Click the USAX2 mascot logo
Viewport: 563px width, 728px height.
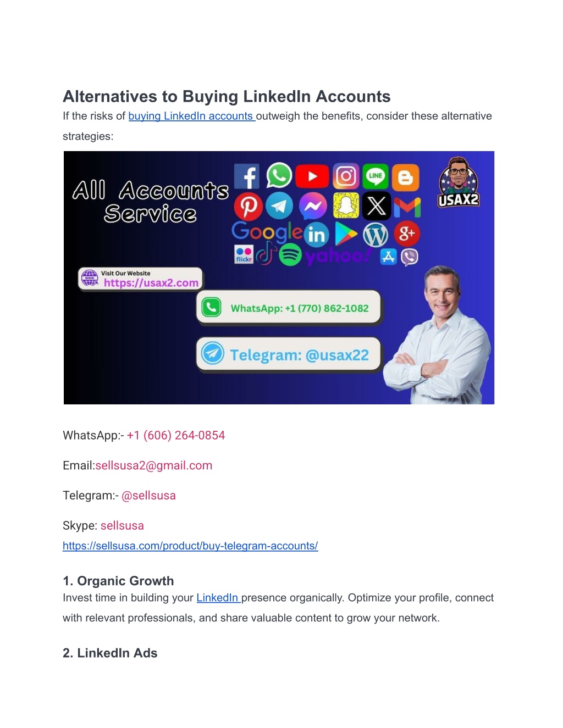[x=459, y=182]
